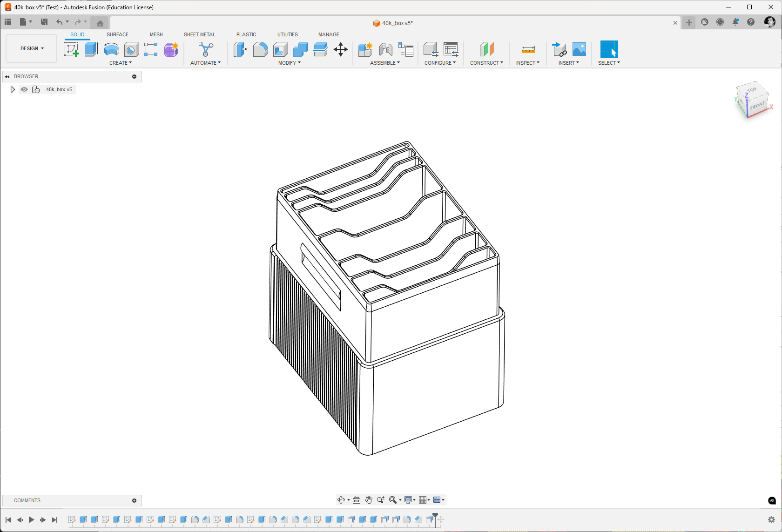The width and height of the screenshot is (782, 532).
Task: Open the Change Parameters table icon
Action: coord(451,49)
